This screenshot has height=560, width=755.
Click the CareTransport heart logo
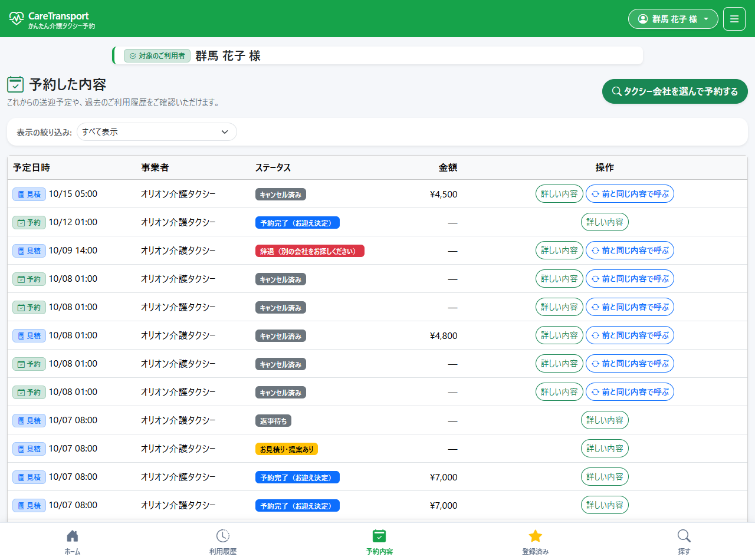[x=17, y=18]
